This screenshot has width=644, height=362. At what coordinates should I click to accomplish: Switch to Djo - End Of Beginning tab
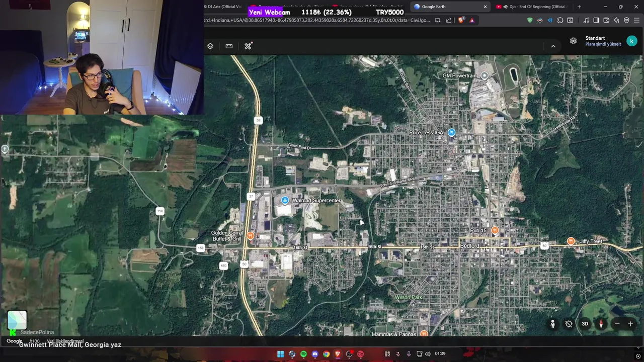coord(531,7)
